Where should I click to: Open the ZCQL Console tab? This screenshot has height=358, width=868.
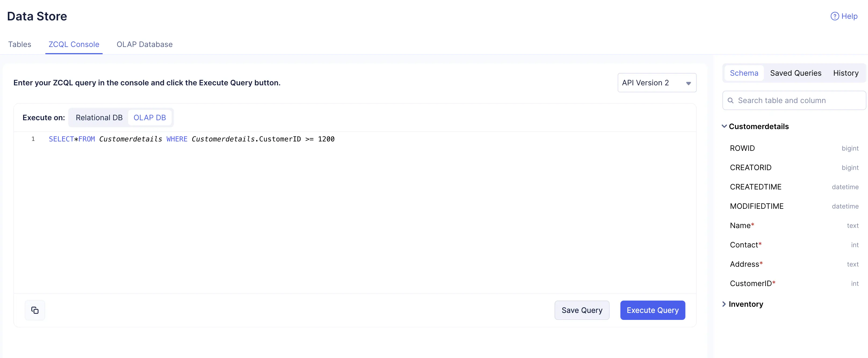pos(74,45)
